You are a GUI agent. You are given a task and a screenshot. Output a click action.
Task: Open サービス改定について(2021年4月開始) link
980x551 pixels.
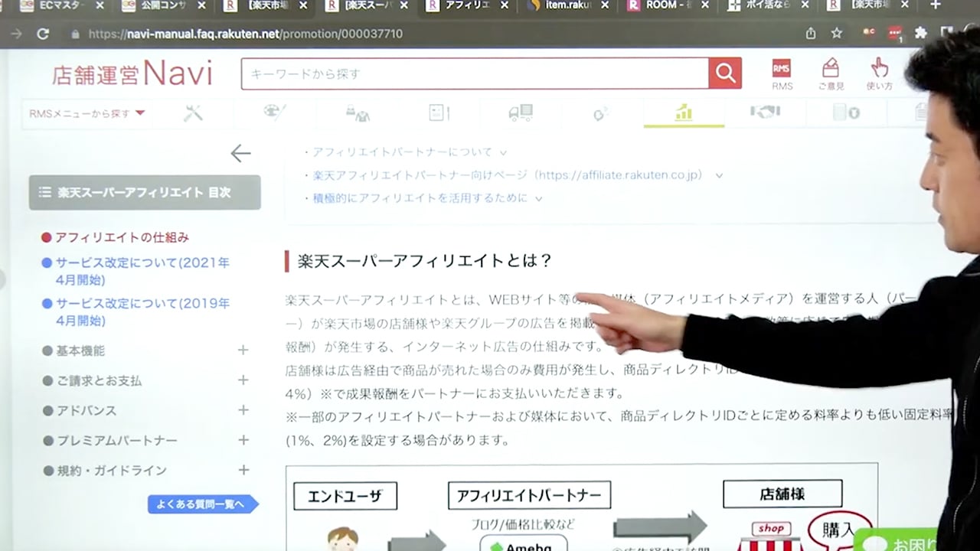(x=142, y=271)
